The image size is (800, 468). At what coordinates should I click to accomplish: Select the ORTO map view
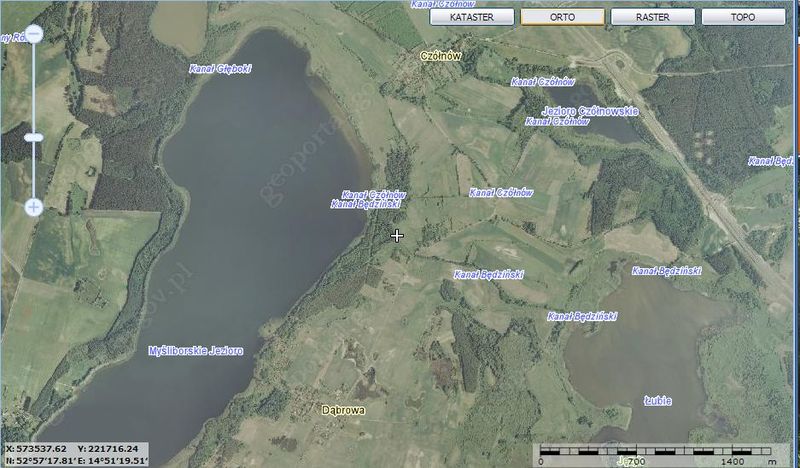(562, 17)
